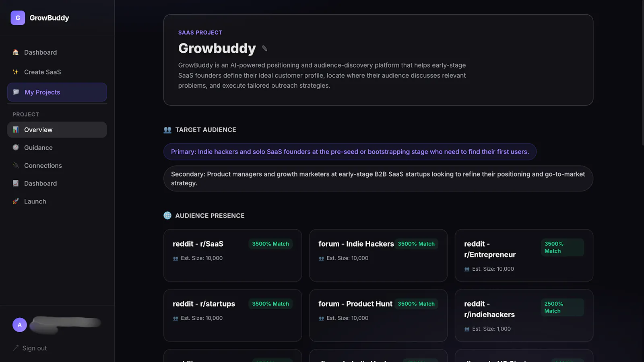Open the Connections section
This screenshot has width=644, height=362.
(57, 165)
